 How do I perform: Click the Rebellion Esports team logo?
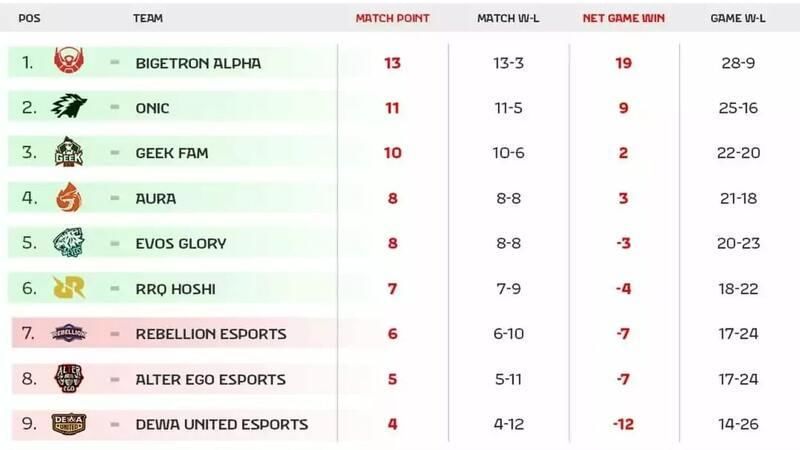[69, 334]
